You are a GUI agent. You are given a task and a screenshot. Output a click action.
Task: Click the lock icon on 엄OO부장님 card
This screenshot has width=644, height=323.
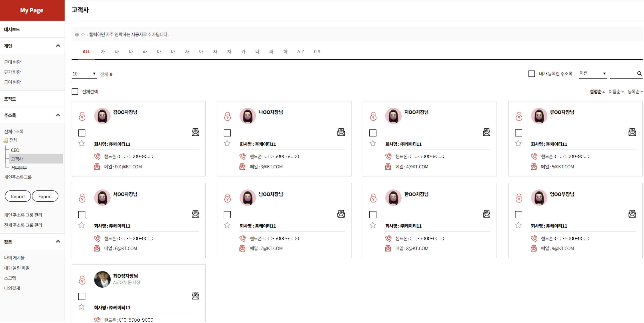(x=519, y=198)
